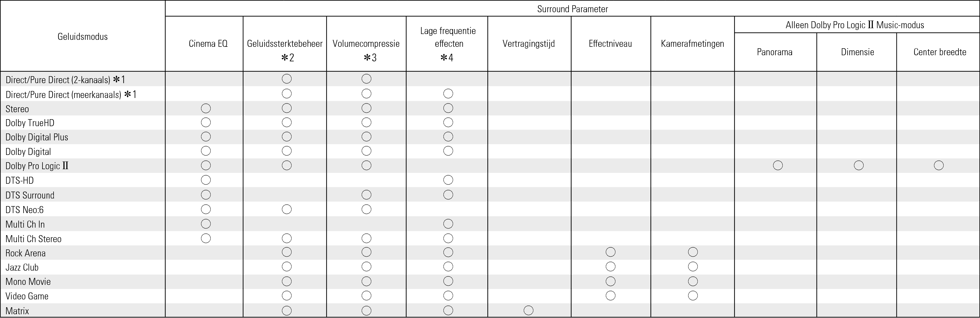Image resolution: width=980 pixels, height=318 pixels.
Task: Select Volumecompressie circle for DTS Surround
Action: point(366,195)
